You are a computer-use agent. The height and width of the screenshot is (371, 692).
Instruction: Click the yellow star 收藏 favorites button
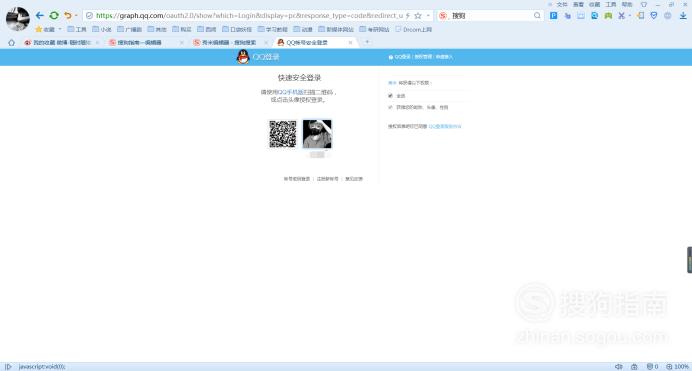(45, 29)
